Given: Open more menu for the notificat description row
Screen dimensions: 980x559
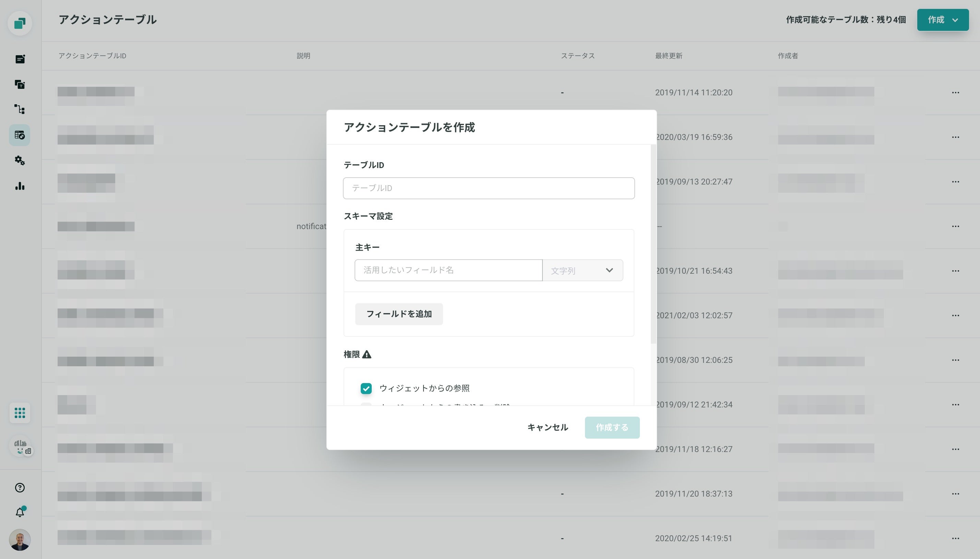Looking at the screenshot, I should tap(955, 226).
